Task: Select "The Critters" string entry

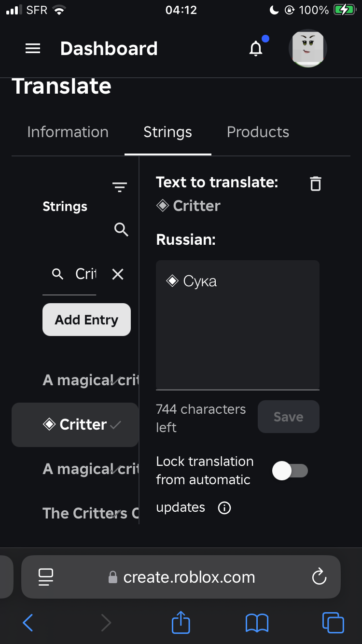Action: (x=84, y=513)
